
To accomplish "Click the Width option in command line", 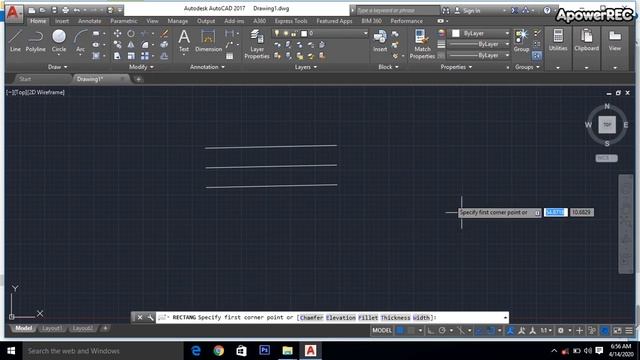I will [421, 318].
